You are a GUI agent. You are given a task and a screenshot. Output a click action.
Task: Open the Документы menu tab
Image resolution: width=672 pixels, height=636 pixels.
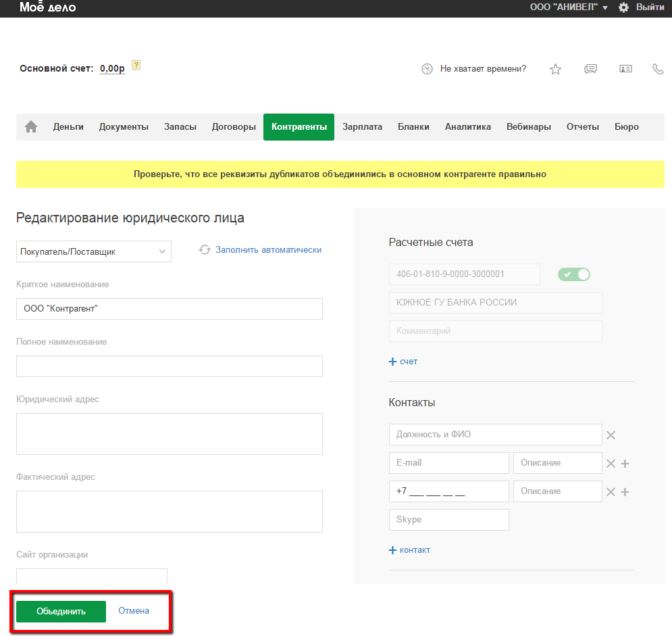click(x=124, y=127)
